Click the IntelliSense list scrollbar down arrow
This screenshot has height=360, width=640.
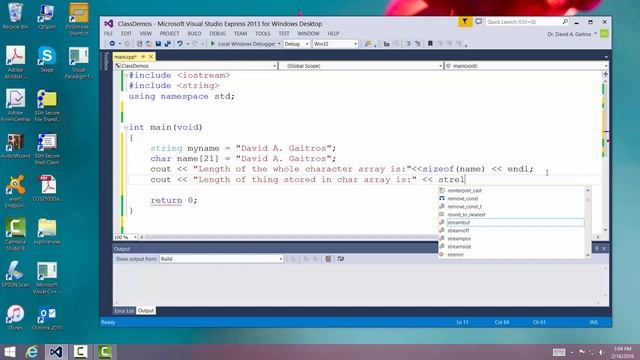tap(588, 255)
